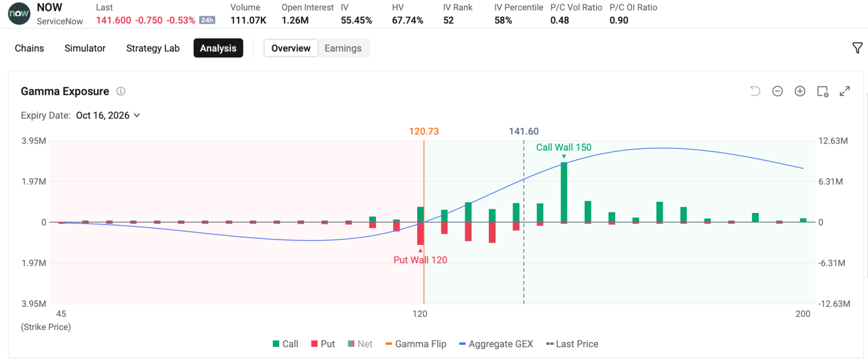This screenshot has width=868, height=362.
Task: Toggle the Call legend series
Action: coord(285,344)
